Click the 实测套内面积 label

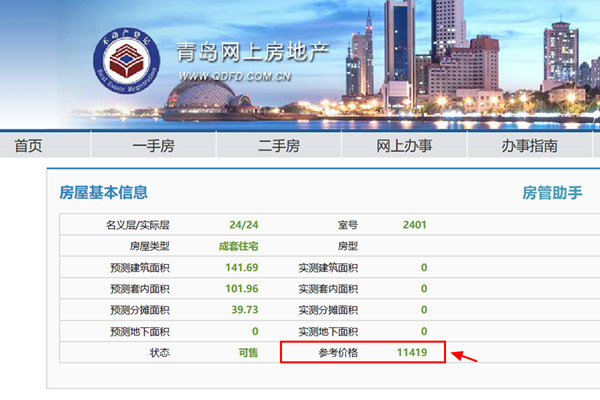coord(328,289)
